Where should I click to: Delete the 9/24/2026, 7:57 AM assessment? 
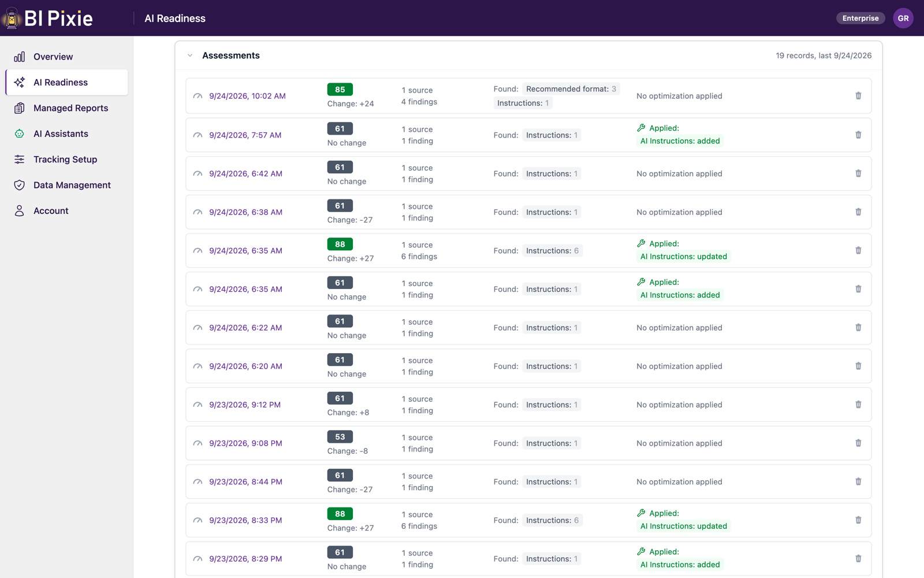[x=858, y=135]
